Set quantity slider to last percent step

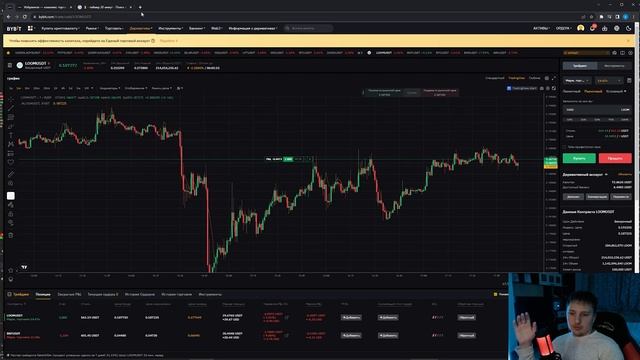tap(625, 119)
